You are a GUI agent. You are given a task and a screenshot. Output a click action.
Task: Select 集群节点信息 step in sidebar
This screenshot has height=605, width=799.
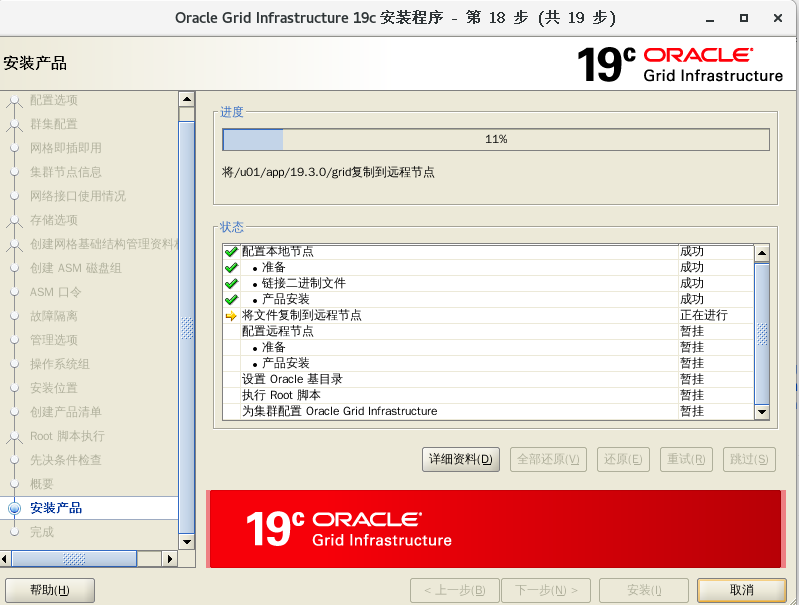point(66,172)
